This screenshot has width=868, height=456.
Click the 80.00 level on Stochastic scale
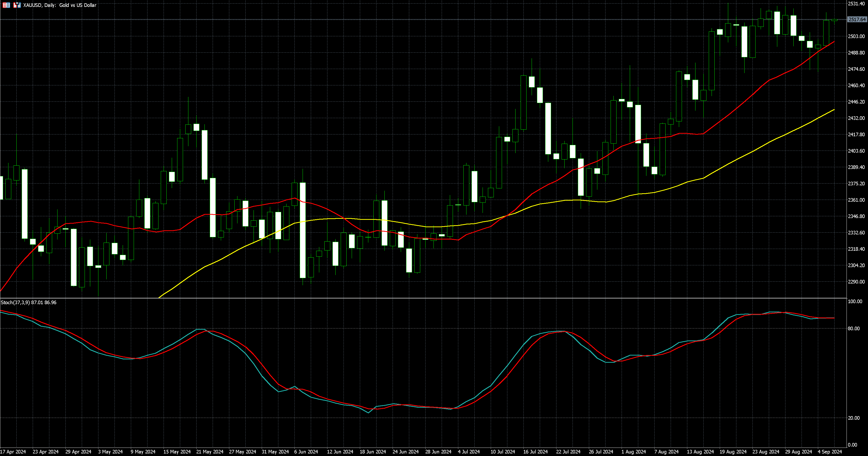tap(854, 329)
